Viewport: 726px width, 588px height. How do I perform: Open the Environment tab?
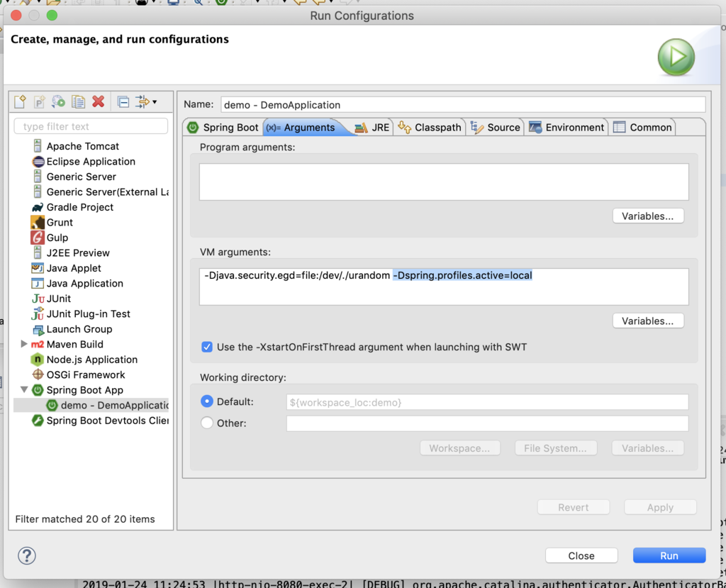click(x=566, y=128)
